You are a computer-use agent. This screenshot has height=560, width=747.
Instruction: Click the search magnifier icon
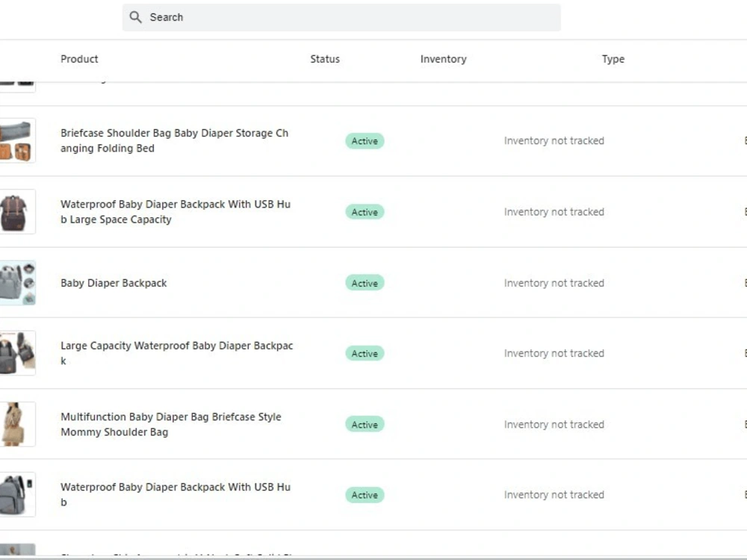coord(135,17)
